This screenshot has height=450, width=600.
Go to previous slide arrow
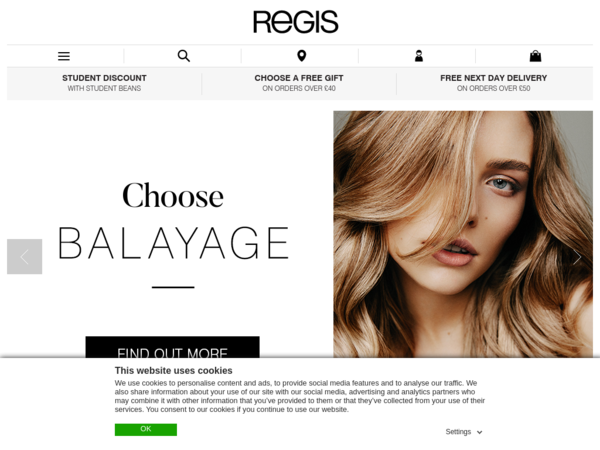tap(24, 256)
